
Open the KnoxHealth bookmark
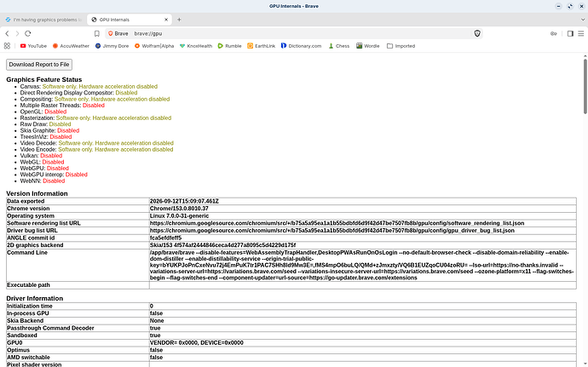tap(196, 46)
